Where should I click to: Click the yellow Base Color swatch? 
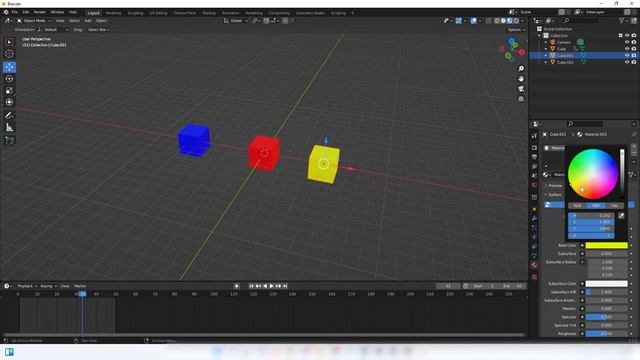click(x=607, y=245)
